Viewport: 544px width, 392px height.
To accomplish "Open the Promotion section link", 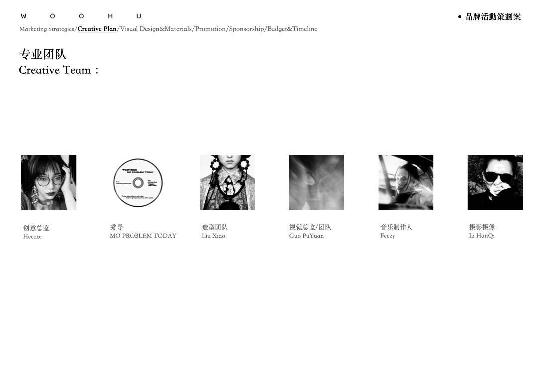I will [x=210, y=29].
